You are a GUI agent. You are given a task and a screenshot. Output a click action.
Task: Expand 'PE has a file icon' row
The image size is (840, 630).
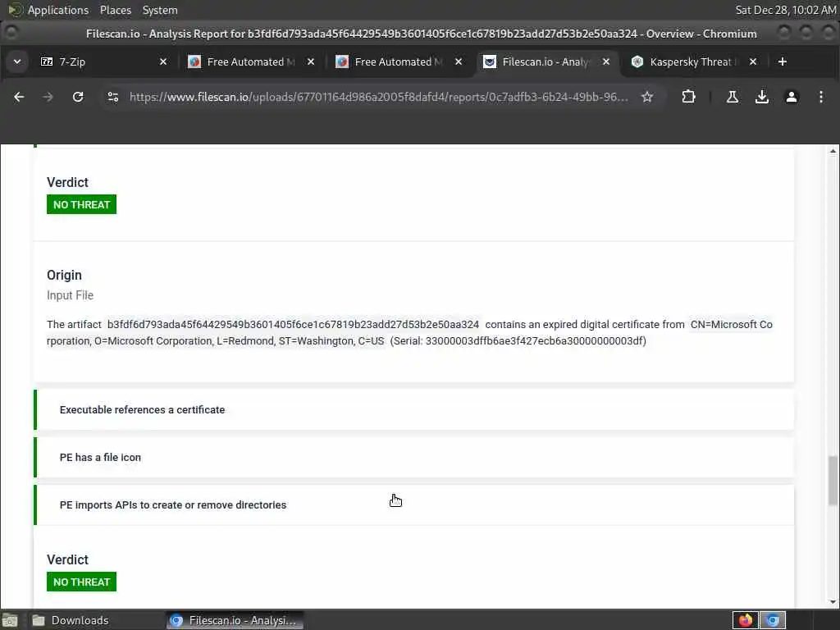[x=414, y=458]
